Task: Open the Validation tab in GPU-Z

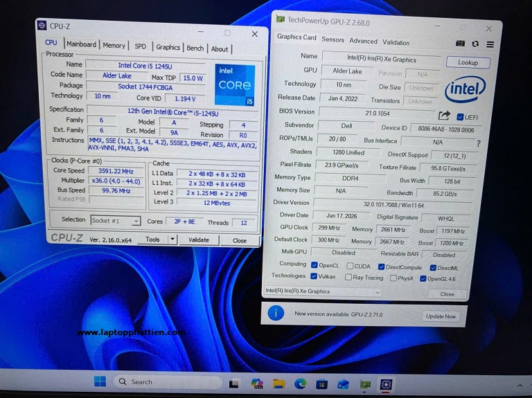Action: click(396, 42)
